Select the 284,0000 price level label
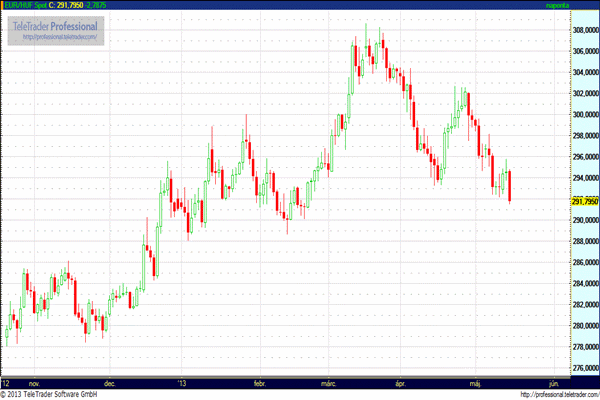 pos(582,284)
